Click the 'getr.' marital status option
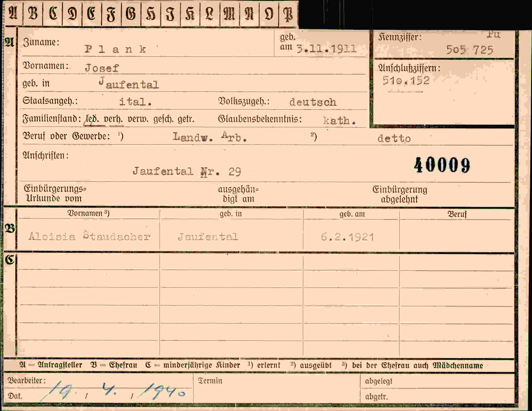The width and height of the screenshot is (532, 411). pyautogui.click(x=186, y=119)
